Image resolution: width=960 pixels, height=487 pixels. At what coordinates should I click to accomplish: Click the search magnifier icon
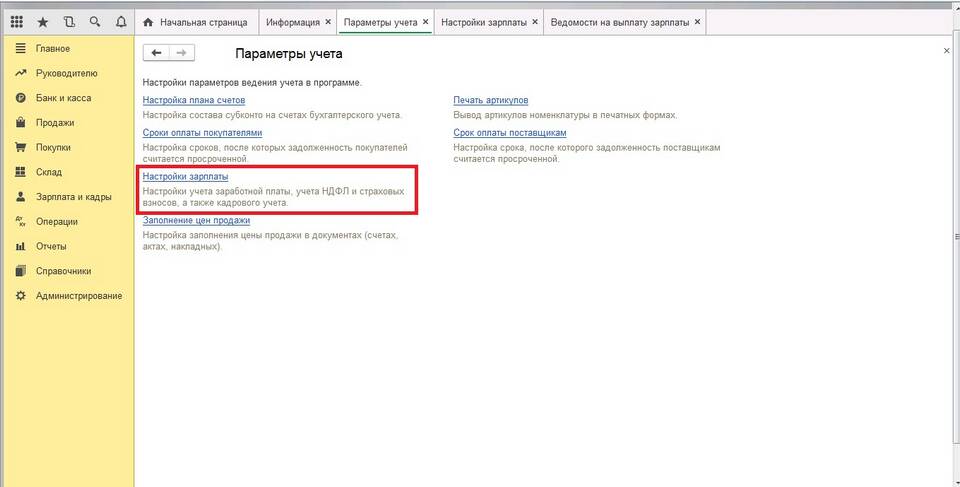[x=95, y=21]
